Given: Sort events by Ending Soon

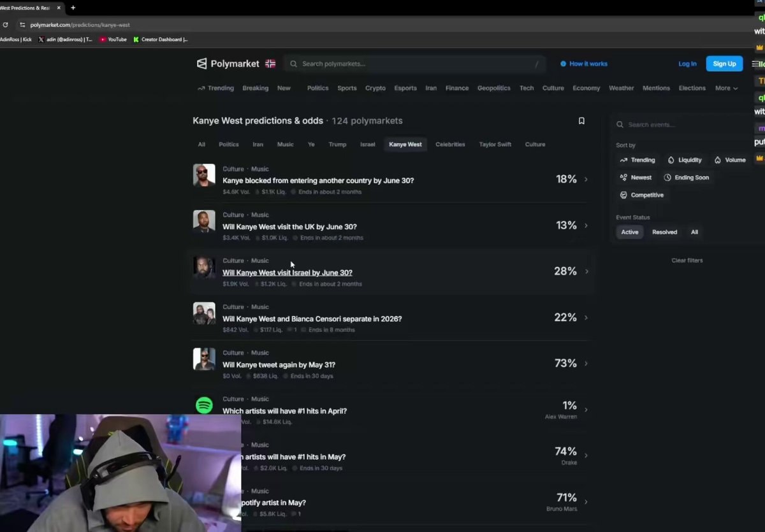Looking at the screenshot, I should 687,178.
